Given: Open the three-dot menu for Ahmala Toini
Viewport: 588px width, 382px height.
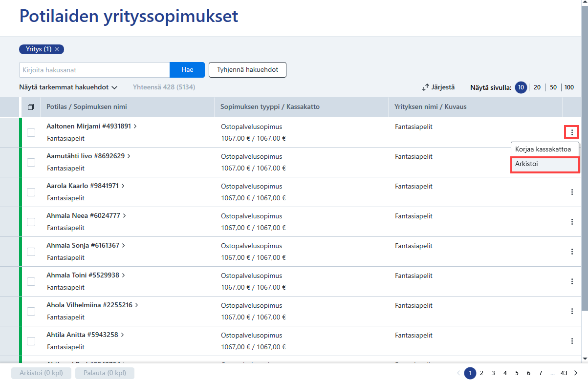Looking at the screenshot, I should point(572,281).
